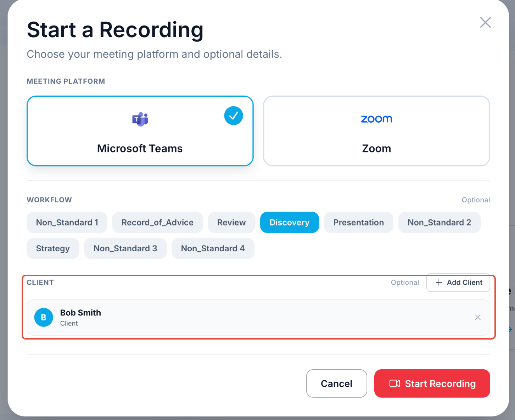515x420 pixels.
Task: Click the Cancel button
Action: (x=336, y=383)
